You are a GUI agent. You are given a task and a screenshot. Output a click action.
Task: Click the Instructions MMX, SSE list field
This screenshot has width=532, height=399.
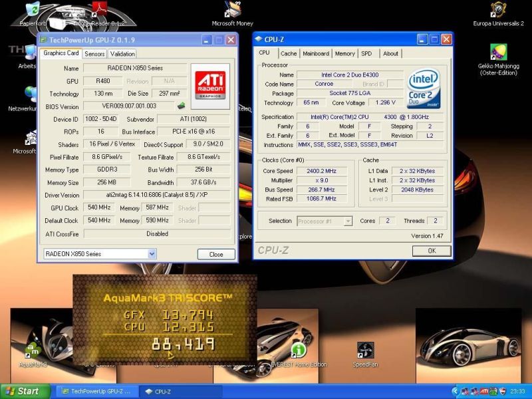370,144
